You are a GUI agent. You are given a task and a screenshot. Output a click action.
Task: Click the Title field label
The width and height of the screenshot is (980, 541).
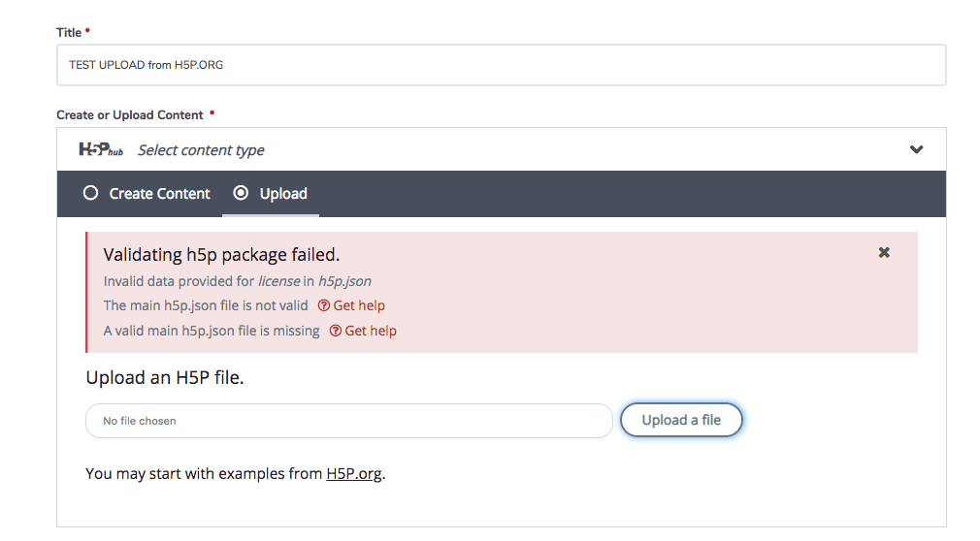point(69,33)
